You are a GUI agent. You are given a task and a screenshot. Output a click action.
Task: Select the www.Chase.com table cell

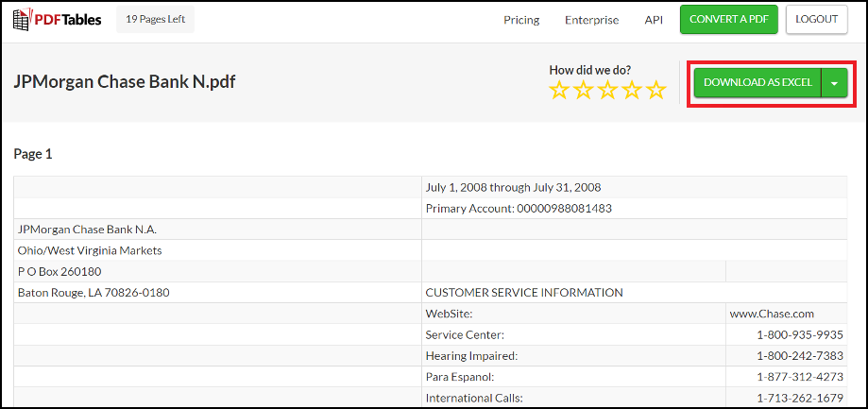point(786,314)
